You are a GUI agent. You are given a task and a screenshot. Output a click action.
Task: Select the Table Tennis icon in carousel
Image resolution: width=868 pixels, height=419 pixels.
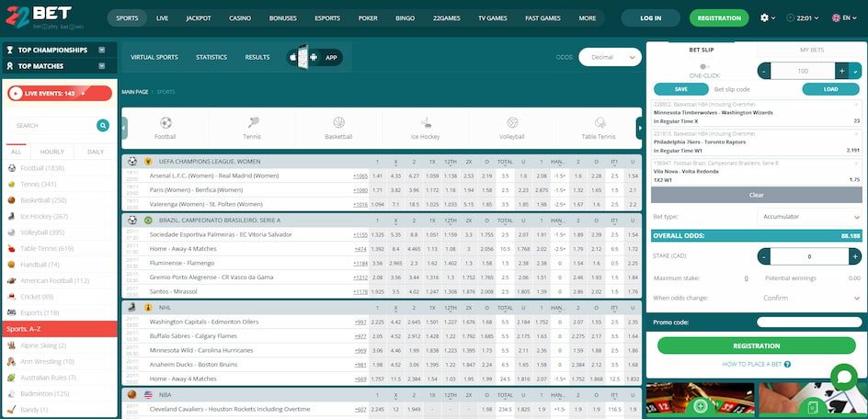600,122
